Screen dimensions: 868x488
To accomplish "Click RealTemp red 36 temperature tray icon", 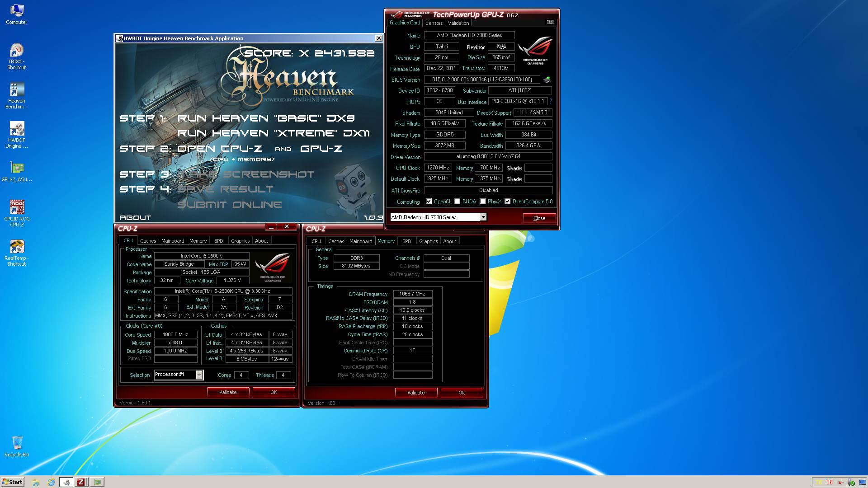I will point(830,482).
